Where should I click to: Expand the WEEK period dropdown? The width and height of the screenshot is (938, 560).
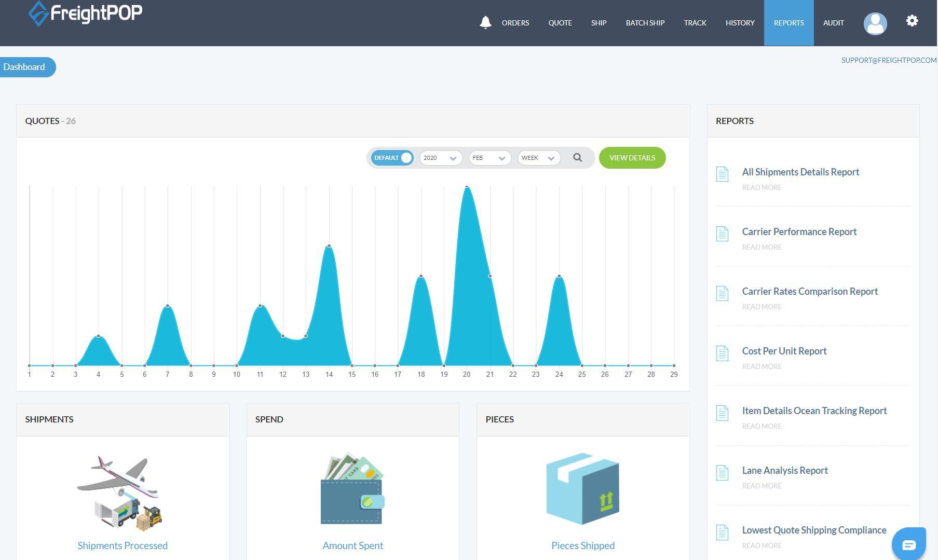pos(538,158)
